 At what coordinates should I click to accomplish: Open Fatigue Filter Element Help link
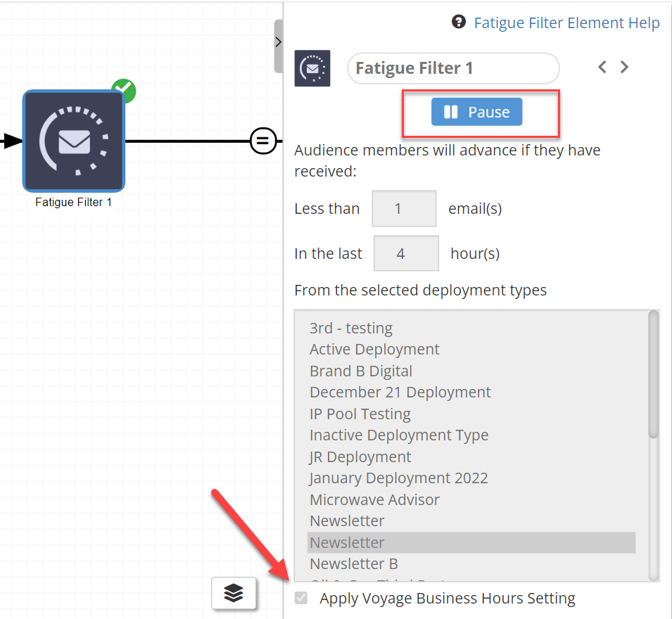click(x=566, y=23)
